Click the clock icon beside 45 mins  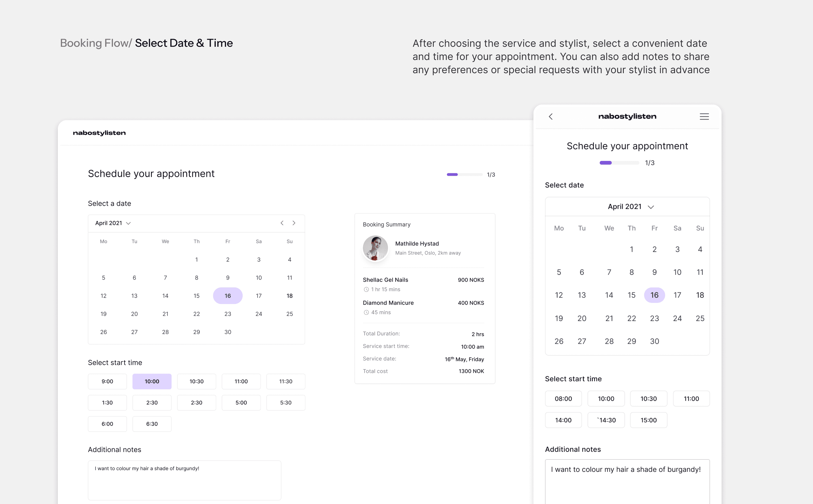(x=366, y=312)
